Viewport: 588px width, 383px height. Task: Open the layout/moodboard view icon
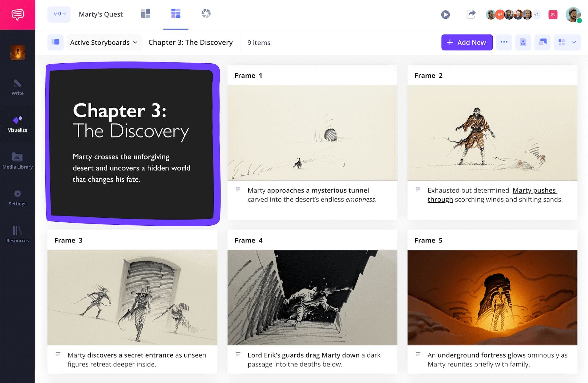pos(146,13)
